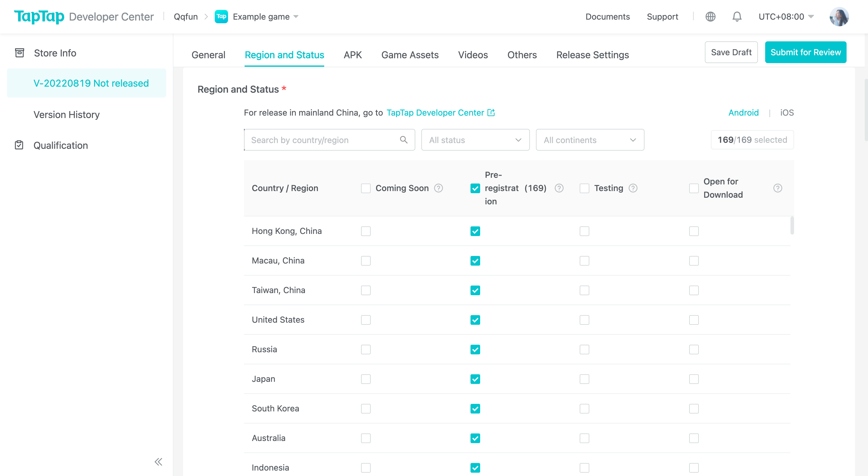The width and height of the screenshot is (868, 476).
Task: Click the country/region search field
Action: click(x=324, y=140)
